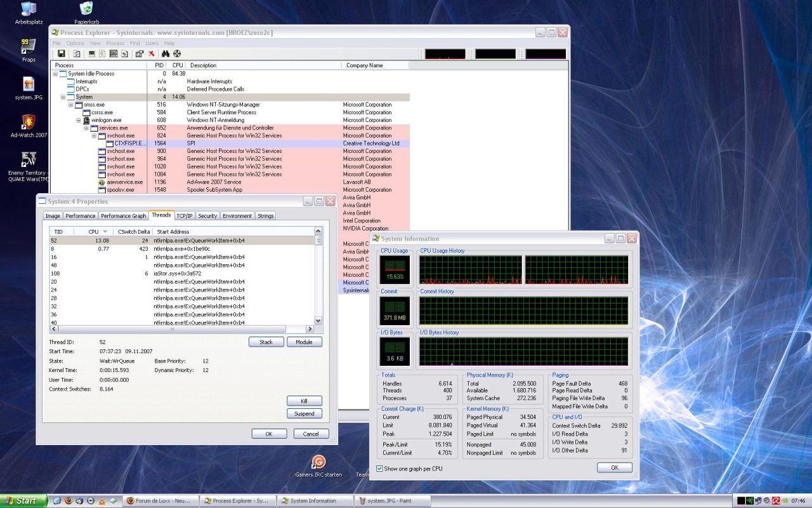Click the thread list horizontal scrollbar right arrow
Image resolution: width=812 pixels, height=508 pixels.
coord(310,329)
